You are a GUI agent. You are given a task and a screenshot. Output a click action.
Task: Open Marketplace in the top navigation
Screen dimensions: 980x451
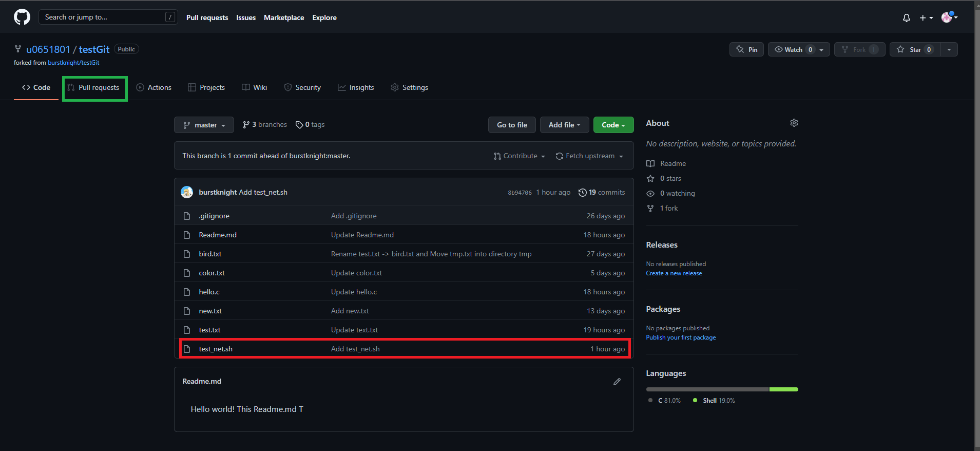click(284, 17)
